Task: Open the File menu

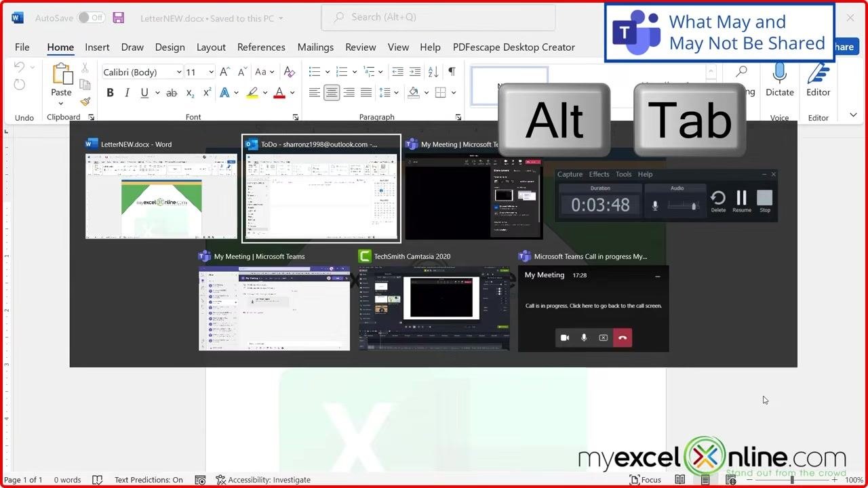Action: tap(22, 47)
